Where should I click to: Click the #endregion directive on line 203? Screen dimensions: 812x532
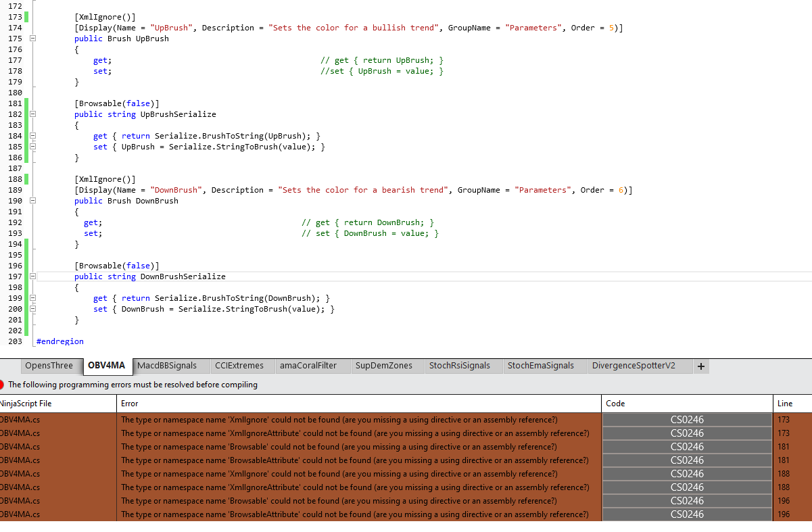pyautogui.click(x=59, y=341)
